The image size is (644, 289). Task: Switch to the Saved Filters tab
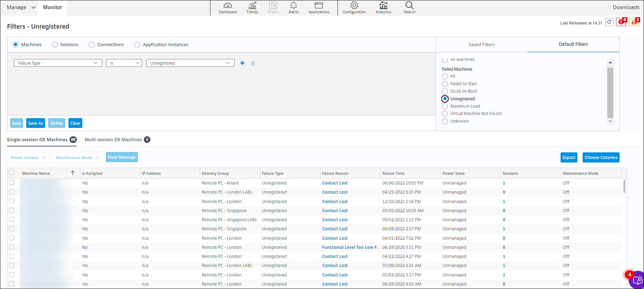(x=481, y=44)
